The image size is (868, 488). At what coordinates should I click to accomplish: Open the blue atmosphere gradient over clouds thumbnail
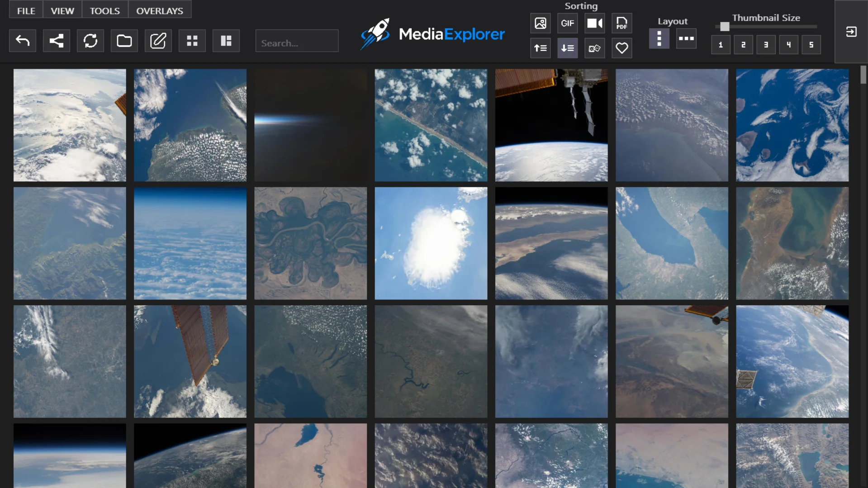[x=190, y=243]
